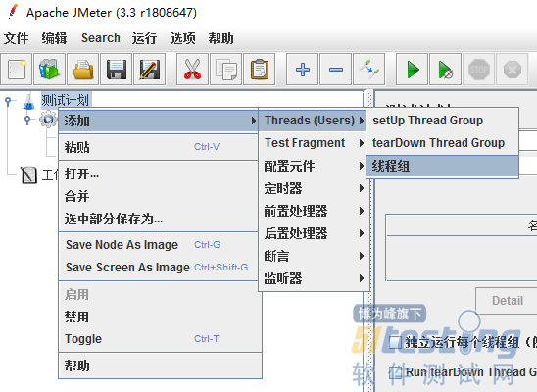The width and height of the screenshot is (537, 392).
Task: Choose 合并 in the context menu
Action: click(x=158, y=196)
